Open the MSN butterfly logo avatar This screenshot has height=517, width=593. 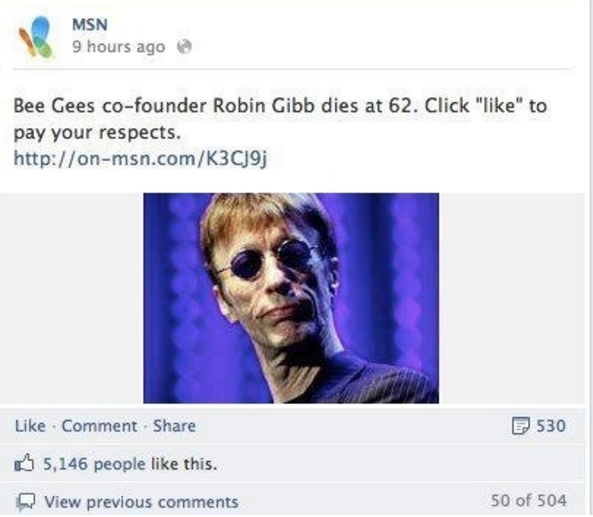[36, 37]
